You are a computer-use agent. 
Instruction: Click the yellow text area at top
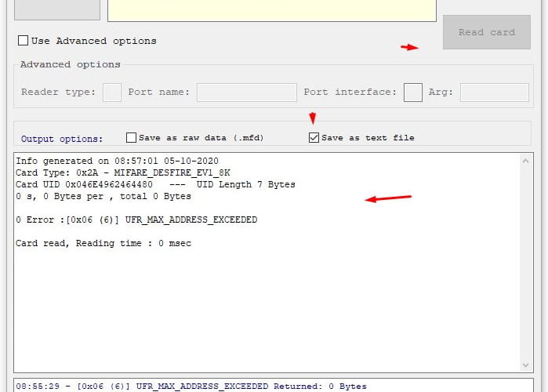(272, 10)
